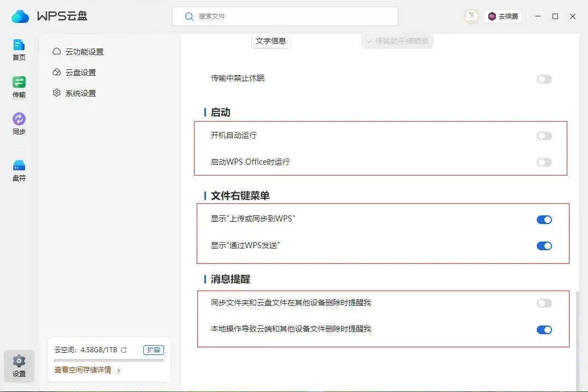Image resolution: width=588 pixels, height=392 pixels.
Task: Focus the 搜索文件 search field
Action: (x=285, y=16)
